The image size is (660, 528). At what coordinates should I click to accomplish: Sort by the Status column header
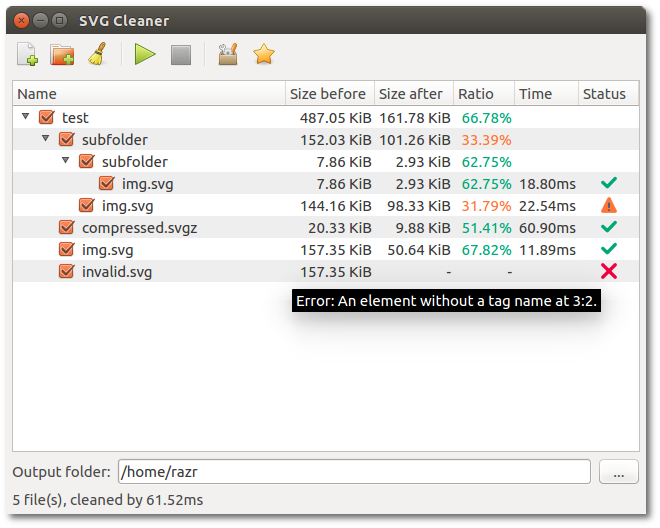point(608,93)
